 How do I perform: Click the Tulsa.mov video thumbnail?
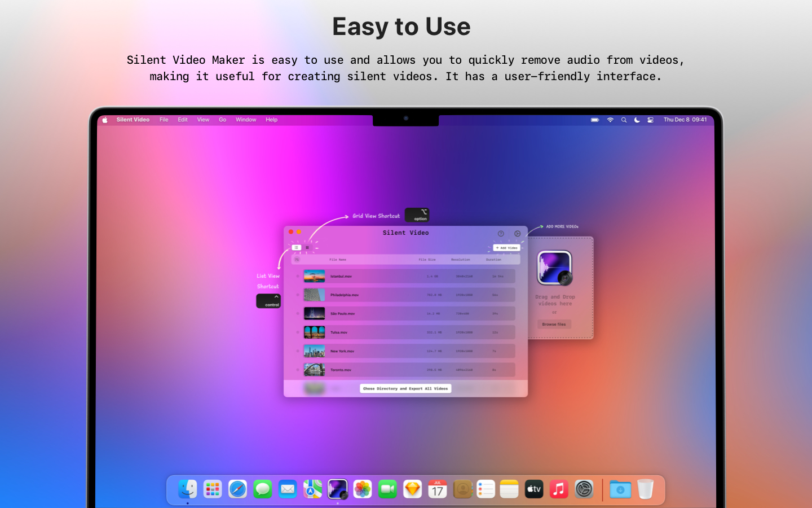(314, 332)
